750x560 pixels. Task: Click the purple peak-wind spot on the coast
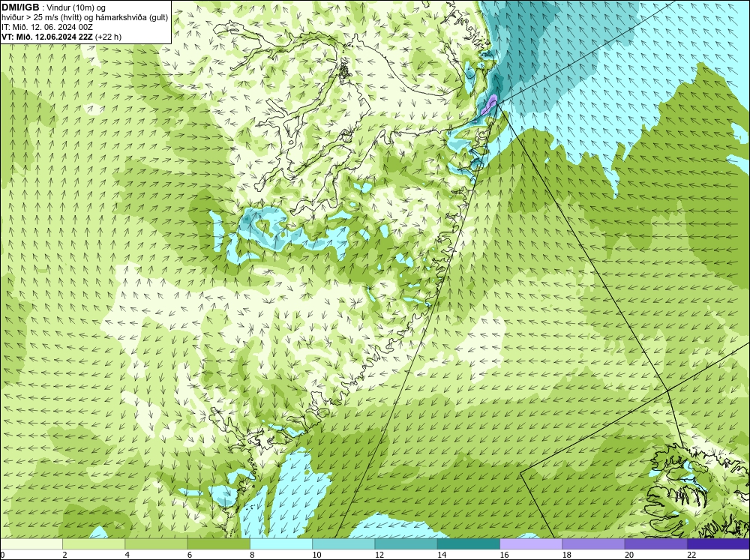click(490, 104)
